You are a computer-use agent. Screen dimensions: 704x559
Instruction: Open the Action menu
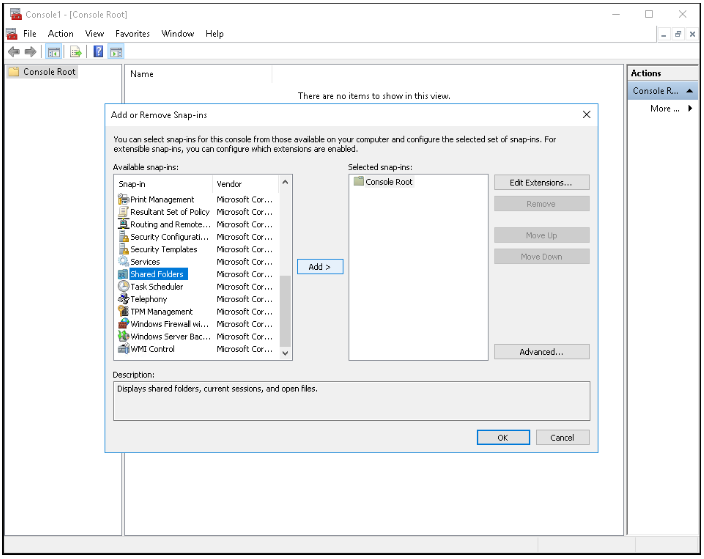click(x=60, y=34)
